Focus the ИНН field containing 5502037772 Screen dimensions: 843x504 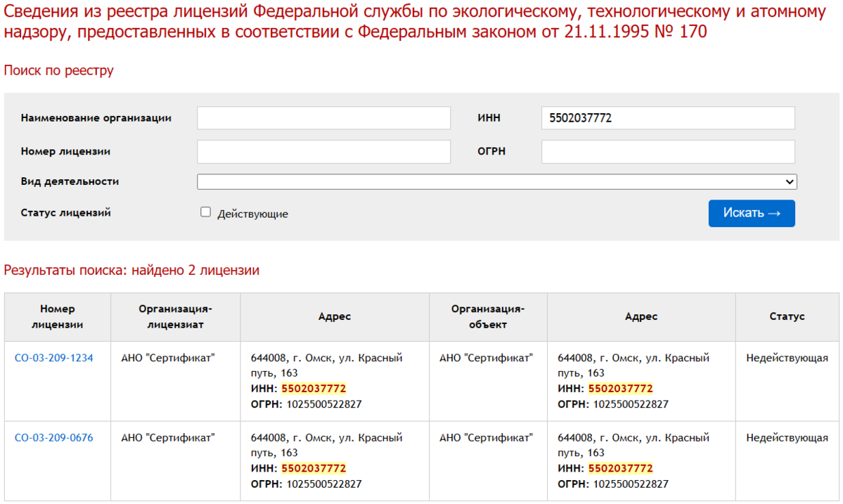coord(667,118)
